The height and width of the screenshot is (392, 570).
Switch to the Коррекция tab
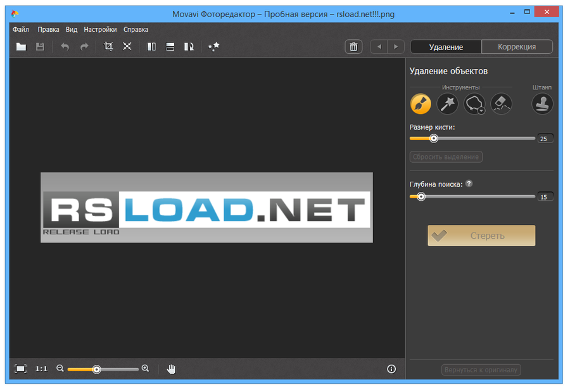coord(517,46)
